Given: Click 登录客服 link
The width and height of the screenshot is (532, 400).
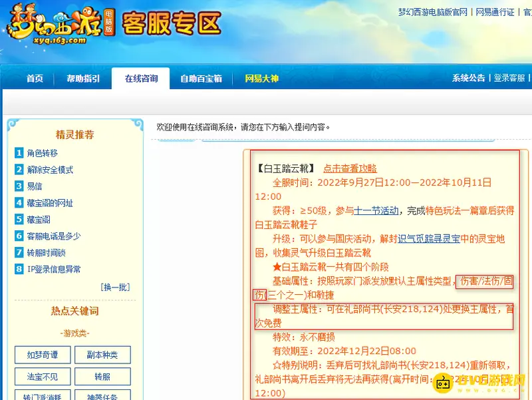Looking at the screenshot, I should click(x=509, y=78).
